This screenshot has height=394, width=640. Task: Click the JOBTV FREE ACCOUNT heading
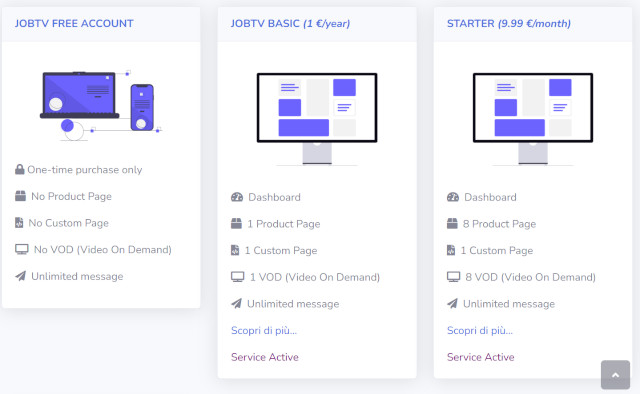(74, 23)
